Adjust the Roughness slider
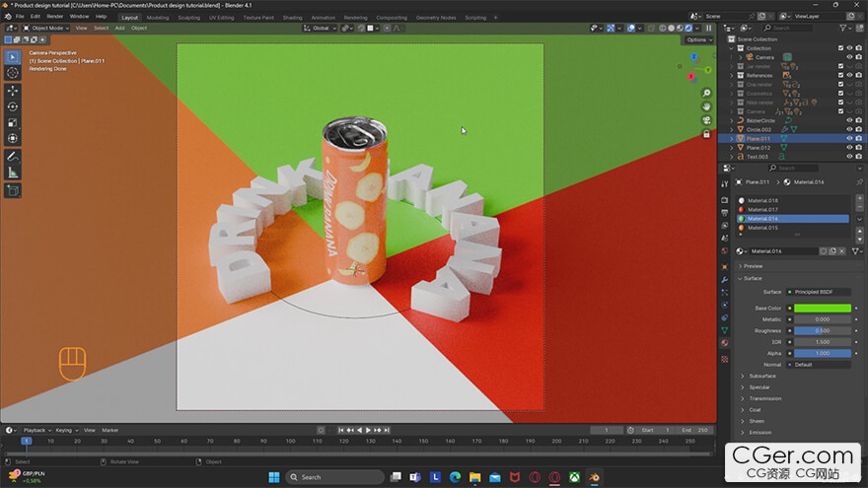The image size is (868, 488). [822, 331]
